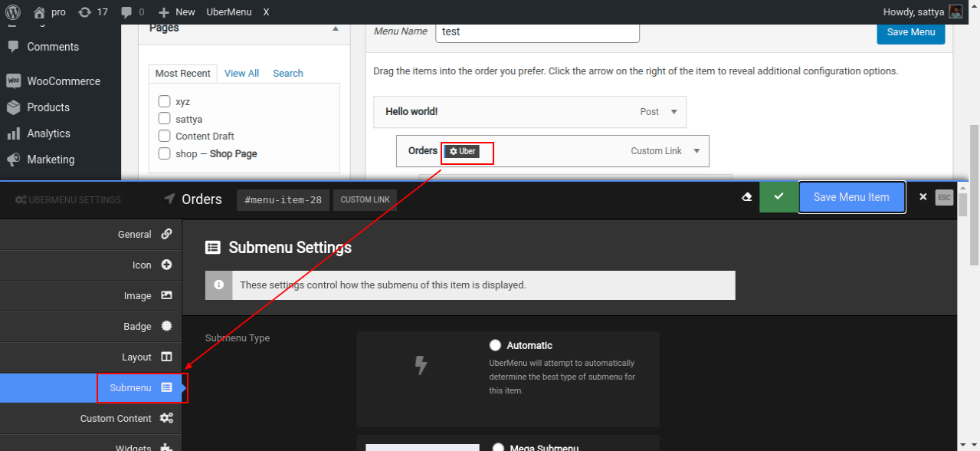Check the shop — Shop Page checkbox
This screenshot has width=980, height=451.
click(x=164, y=153)
